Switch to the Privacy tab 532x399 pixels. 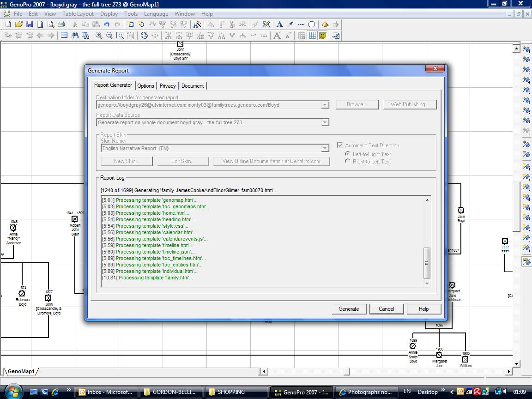click(x=168, y=86)
